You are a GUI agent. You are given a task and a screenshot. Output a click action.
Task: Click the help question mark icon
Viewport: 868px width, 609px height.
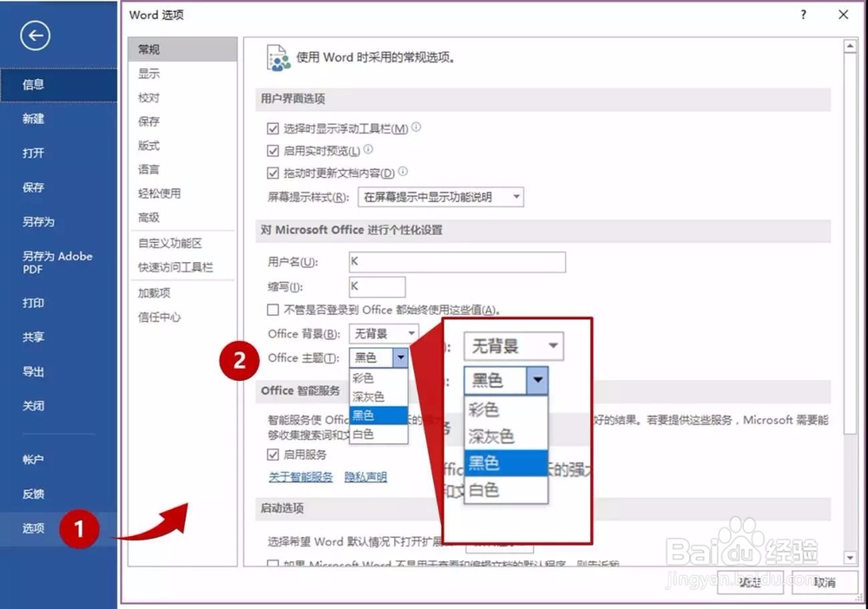point(803,15)
